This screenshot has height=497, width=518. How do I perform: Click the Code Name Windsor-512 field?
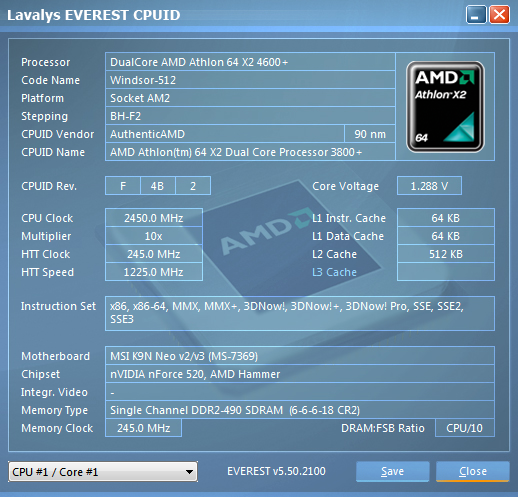(x=250, y=80)
